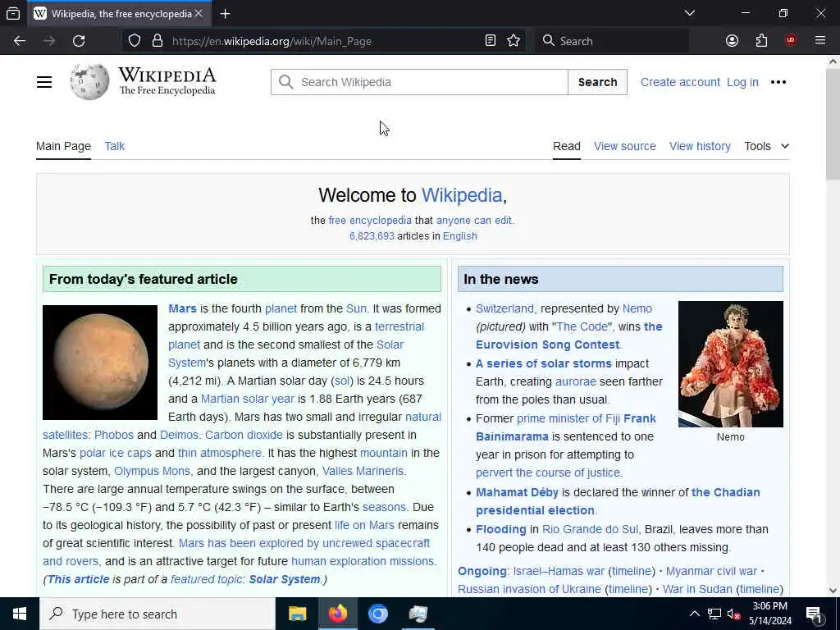Show site security padlock info

pyautogui.click(x=157, y=41)
